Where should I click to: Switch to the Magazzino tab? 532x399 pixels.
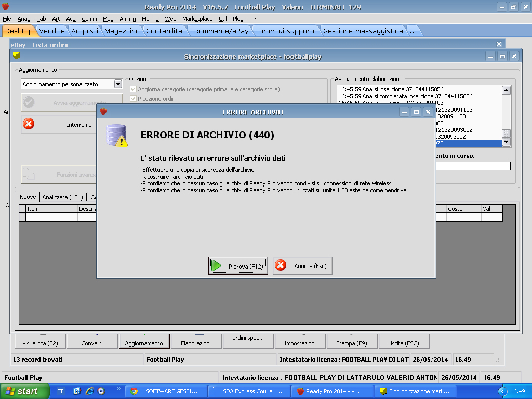[x=122, y=31]
